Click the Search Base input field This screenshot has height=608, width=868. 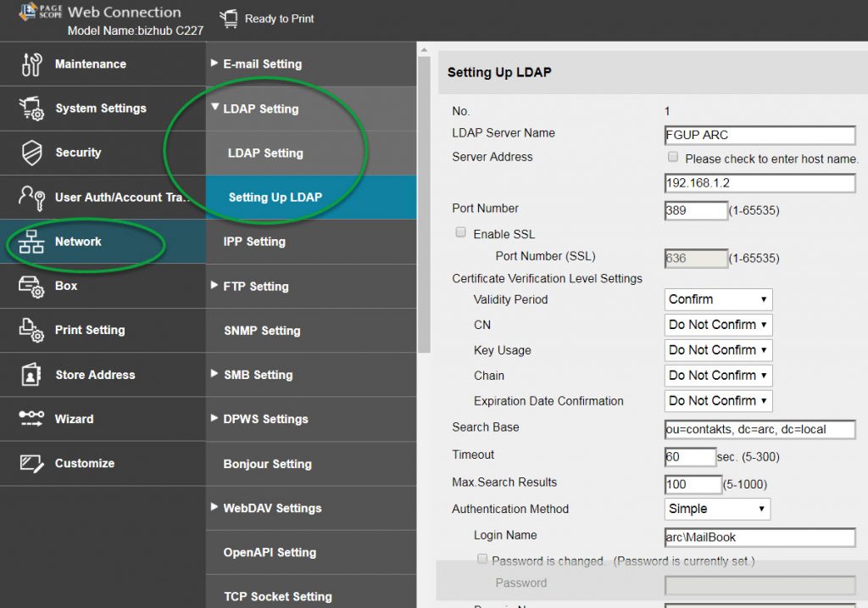(x=759, y=430)
